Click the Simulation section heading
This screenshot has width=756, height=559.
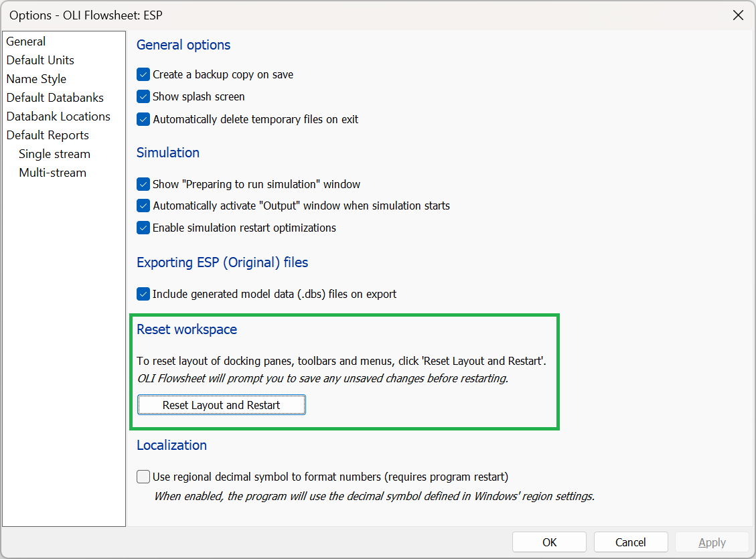tap(168, 153)
